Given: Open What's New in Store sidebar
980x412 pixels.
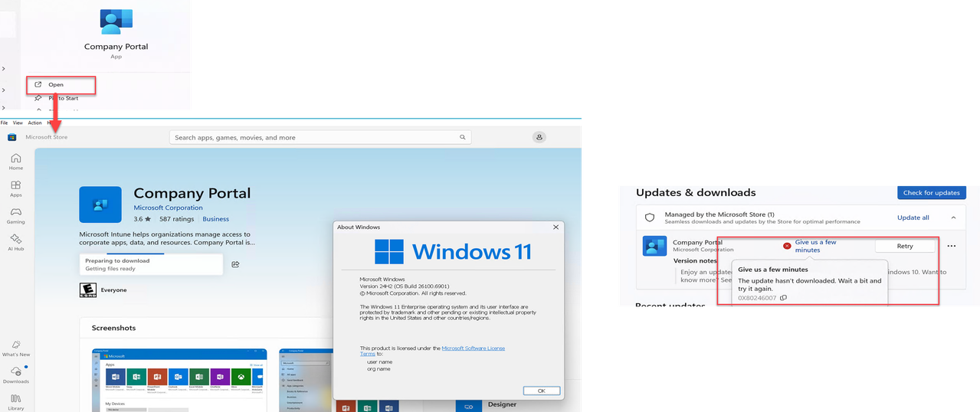Looking at the screenshot, I should tap(15, 348).
